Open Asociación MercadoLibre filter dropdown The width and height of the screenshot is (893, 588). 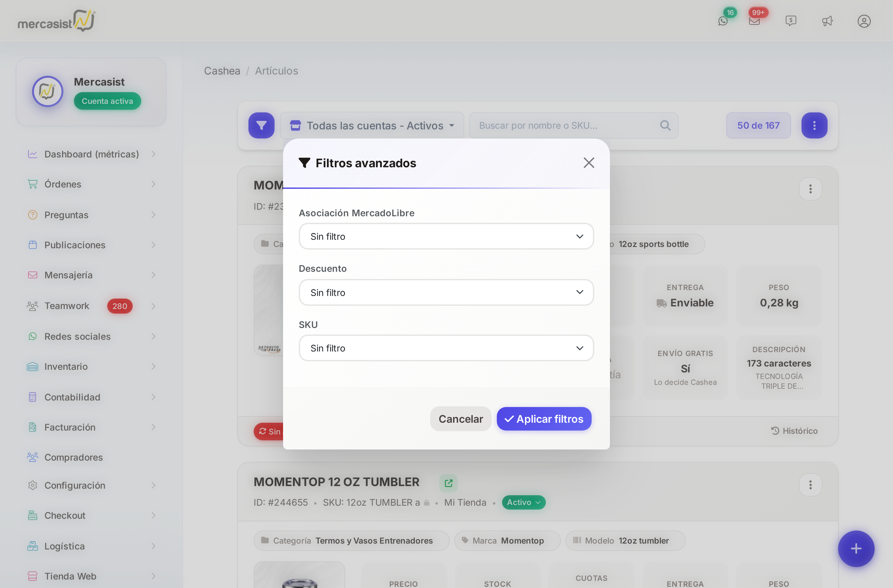[x=446, y=236]
